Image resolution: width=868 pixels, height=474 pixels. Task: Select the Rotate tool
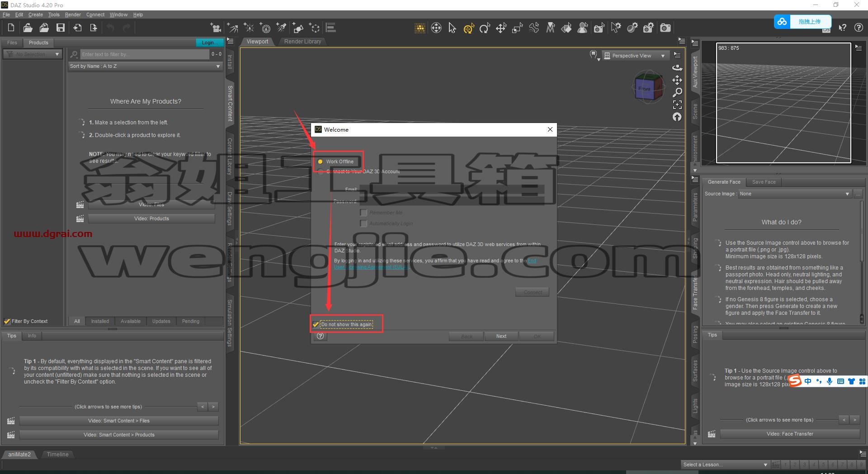485,28
